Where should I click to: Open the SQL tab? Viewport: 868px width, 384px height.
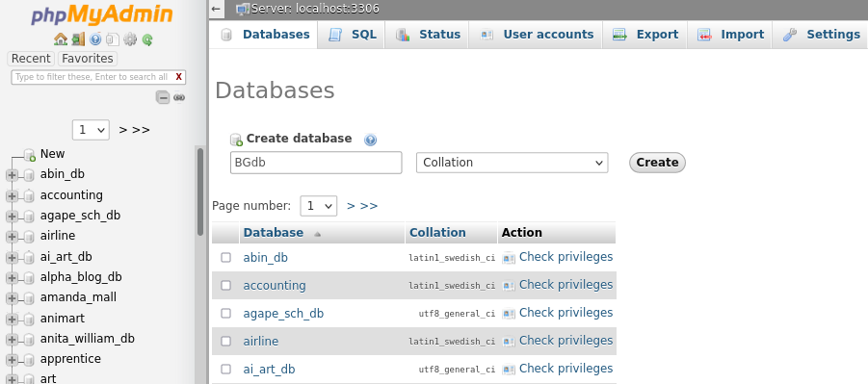352,35
